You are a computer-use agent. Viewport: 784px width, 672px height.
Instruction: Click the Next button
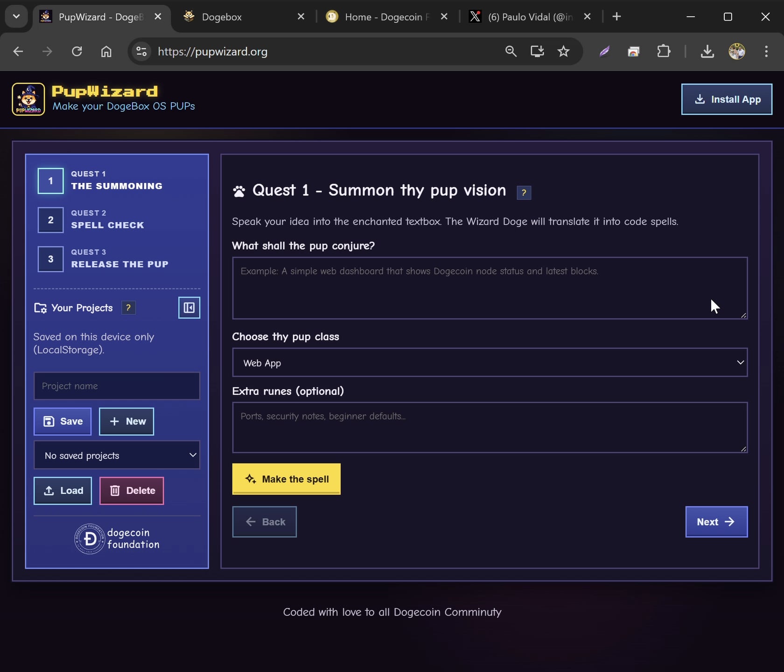coord(716,522)
